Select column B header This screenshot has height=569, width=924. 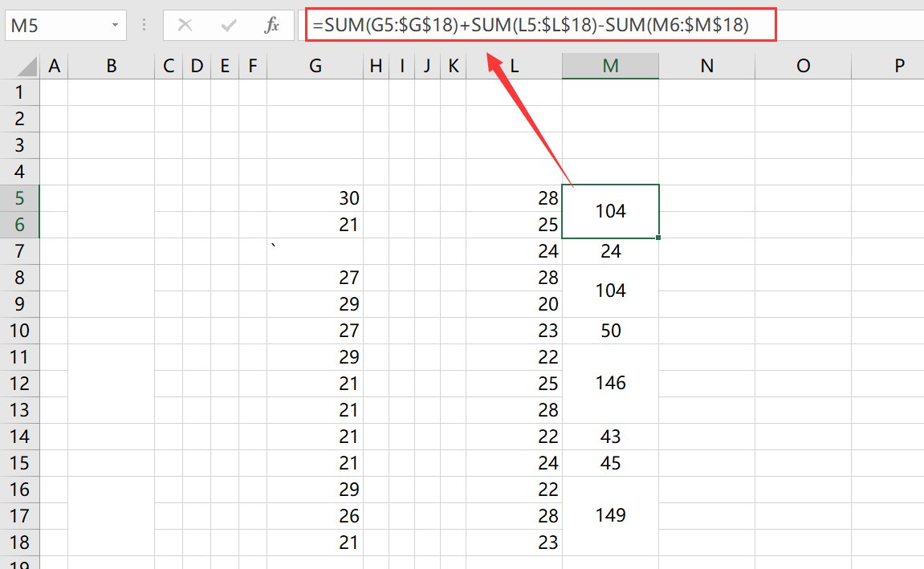pyautogui.click(x=111, y=67)
